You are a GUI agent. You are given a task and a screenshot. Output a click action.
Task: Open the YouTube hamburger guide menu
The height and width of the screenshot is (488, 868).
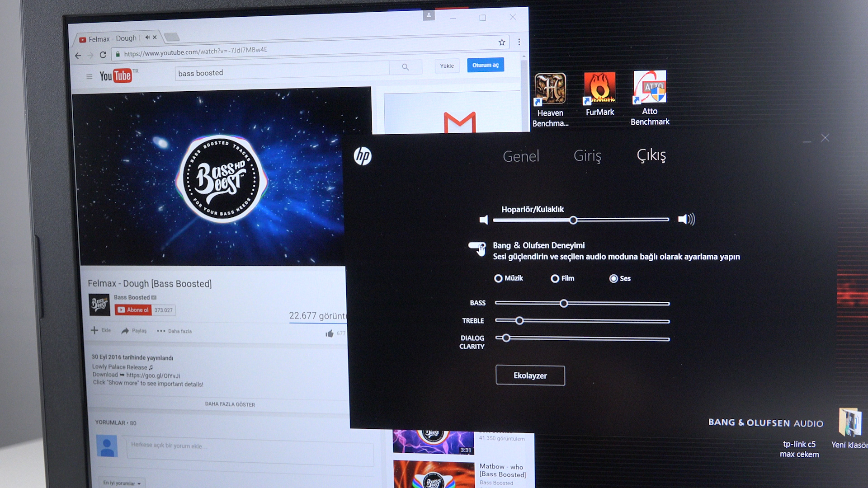pos(89,77)
